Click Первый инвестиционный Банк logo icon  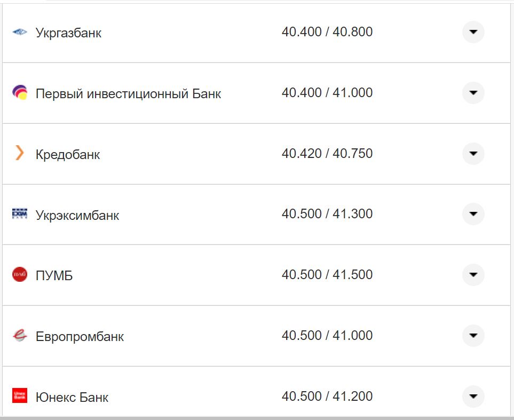tap(20, 93)
